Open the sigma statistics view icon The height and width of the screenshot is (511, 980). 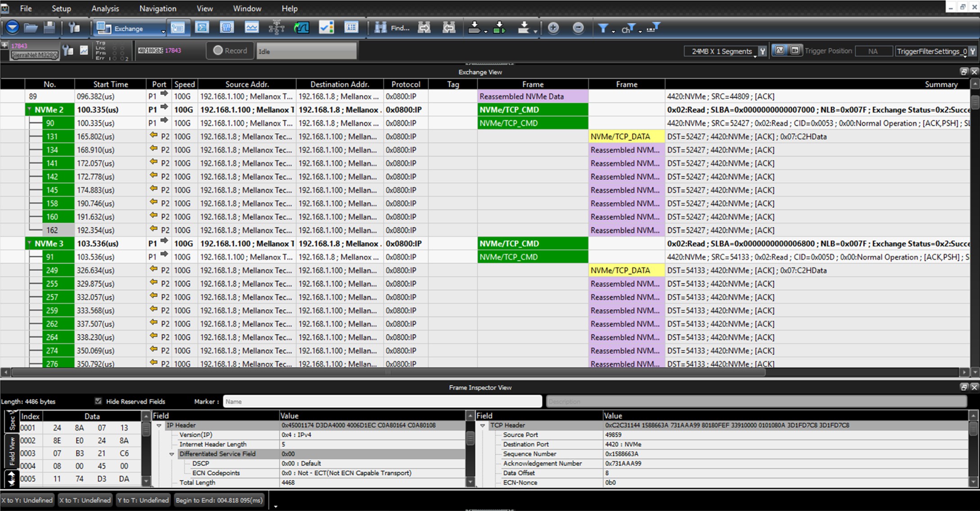(202, 28)
